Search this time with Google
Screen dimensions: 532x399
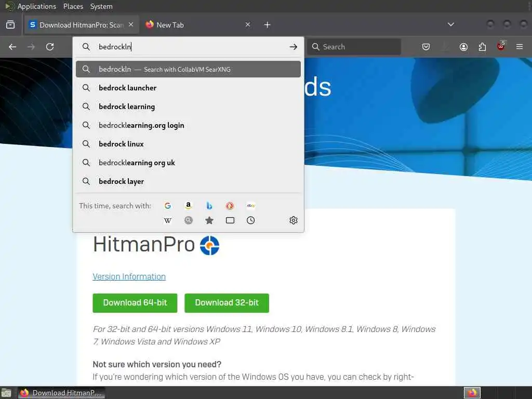[168, 206]
